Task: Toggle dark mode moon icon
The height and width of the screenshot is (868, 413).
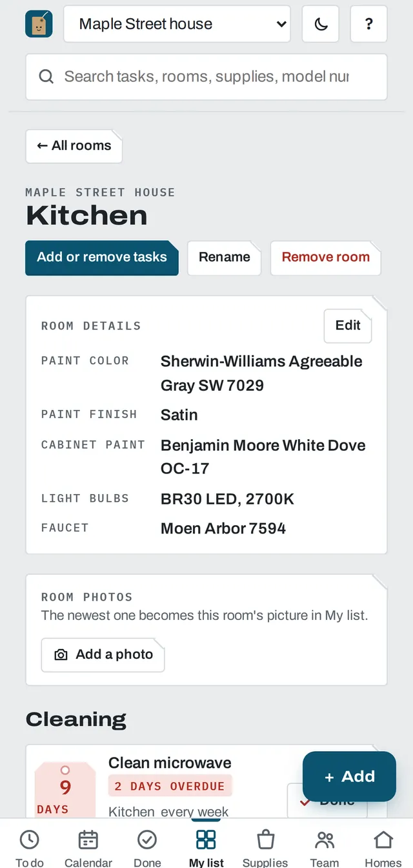Action: click(x=321, y=24)
